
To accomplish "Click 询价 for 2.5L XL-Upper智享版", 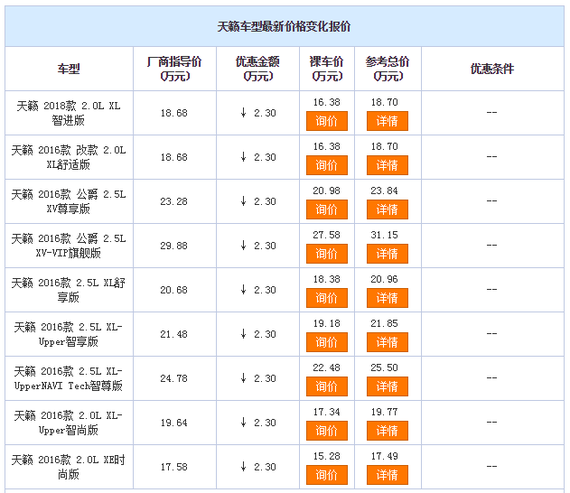I will click(326, 342).
